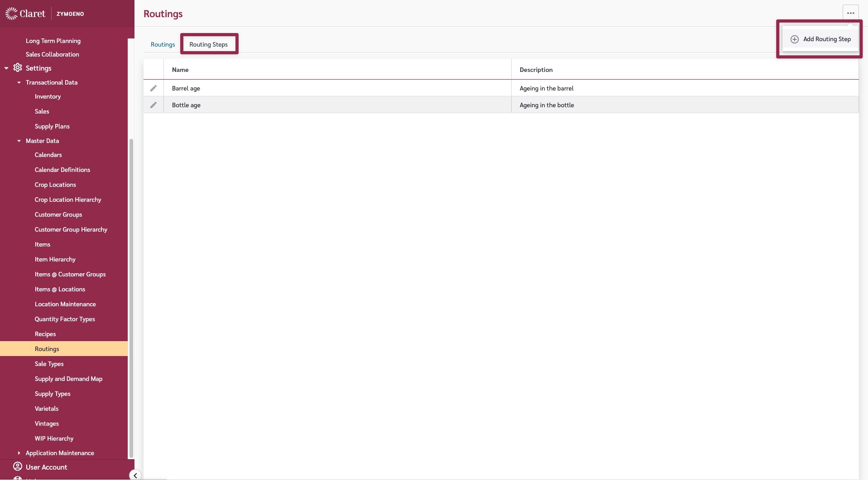Click the pencil edit icon for Bottle age
Screen dimensions: 868x480
(x=153, y=105)
